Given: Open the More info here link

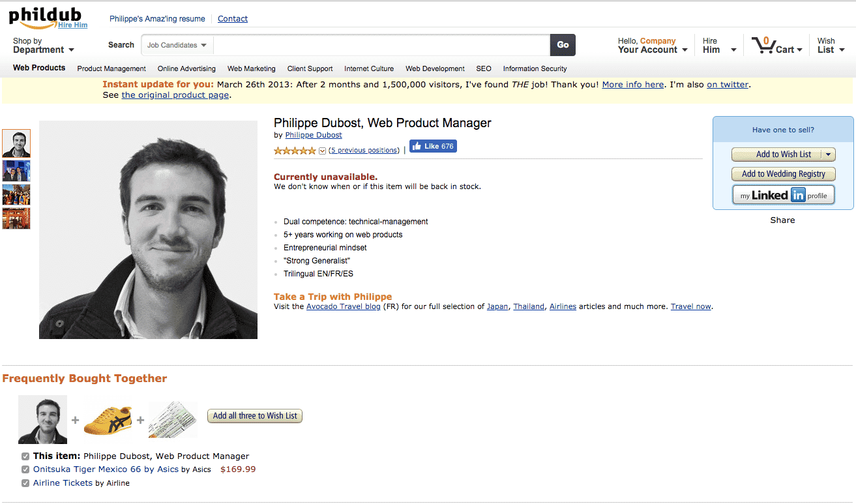Looking at the screenshot, I should tap(633, 84).
